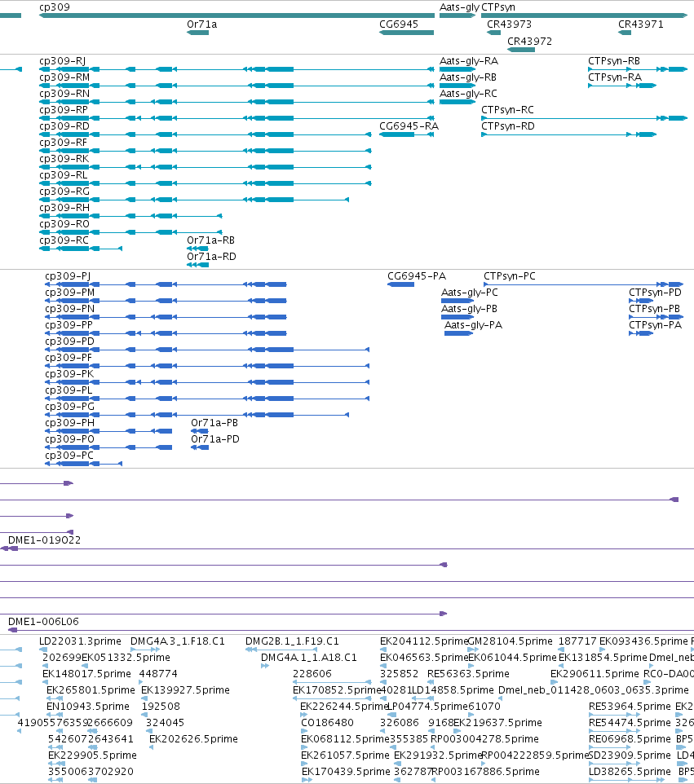The height and width of the screenshot is (784, 694).
Task: Select transcript cp309-RF
Action: (63, 143)
